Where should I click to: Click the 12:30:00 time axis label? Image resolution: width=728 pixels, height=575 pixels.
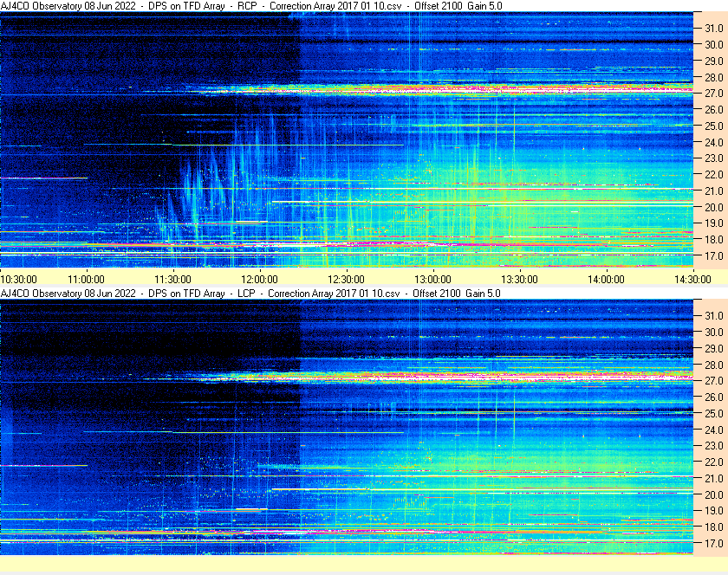(x=347, y=279)
